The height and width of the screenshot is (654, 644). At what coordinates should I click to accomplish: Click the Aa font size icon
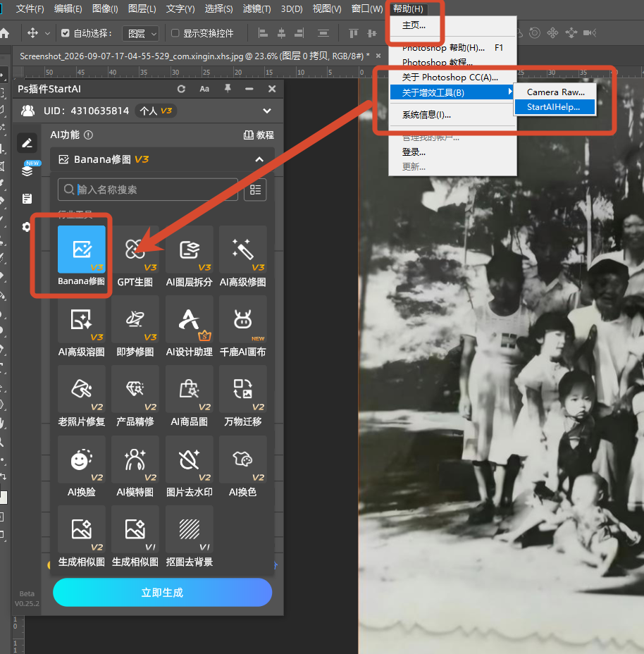(x=204, y=89)
